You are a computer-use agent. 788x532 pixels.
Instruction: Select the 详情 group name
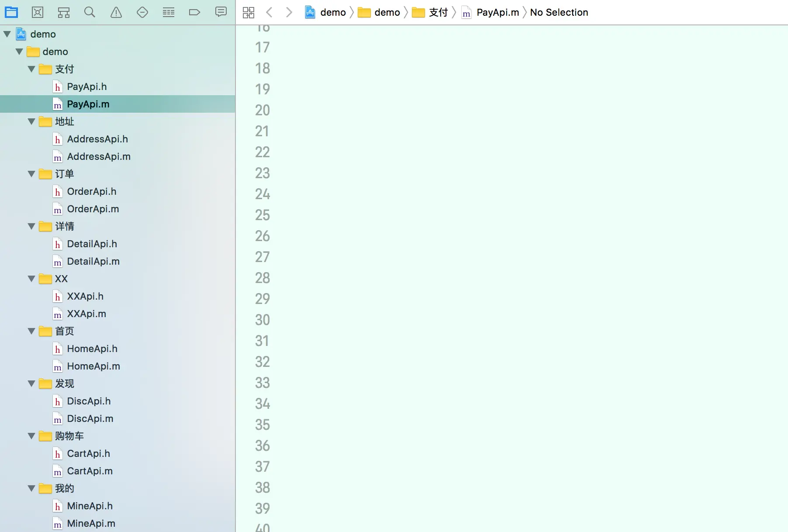coord(65,226)
